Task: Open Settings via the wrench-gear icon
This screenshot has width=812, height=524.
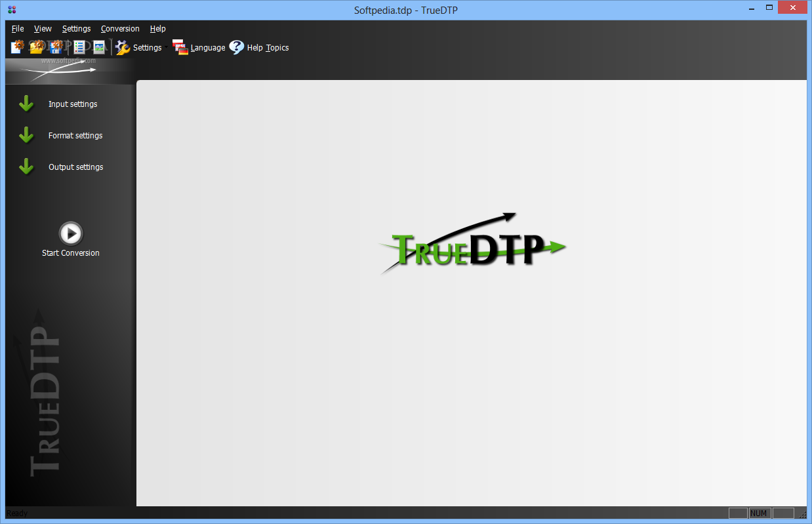Action: pyautogui.click(x=123, y=47)
